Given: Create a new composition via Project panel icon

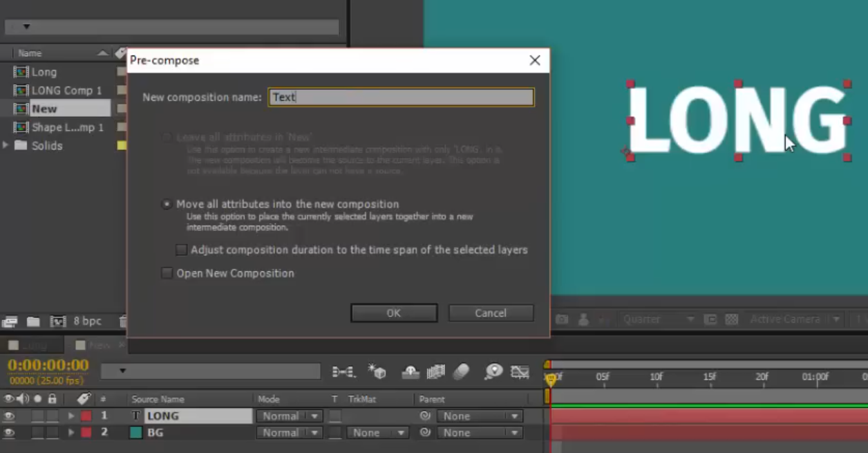Looking at the screenshot, I should pyautogui.click(x=58, y=321).
